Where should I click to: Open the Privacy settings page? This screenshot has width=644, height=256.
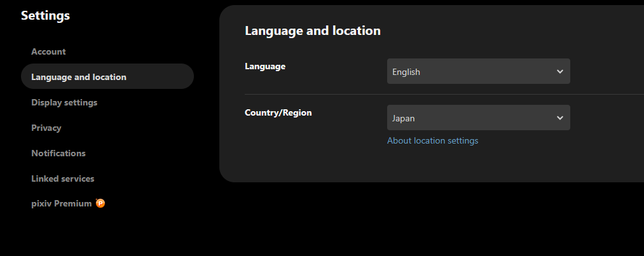pyautogui.click(x=46, y=128)
